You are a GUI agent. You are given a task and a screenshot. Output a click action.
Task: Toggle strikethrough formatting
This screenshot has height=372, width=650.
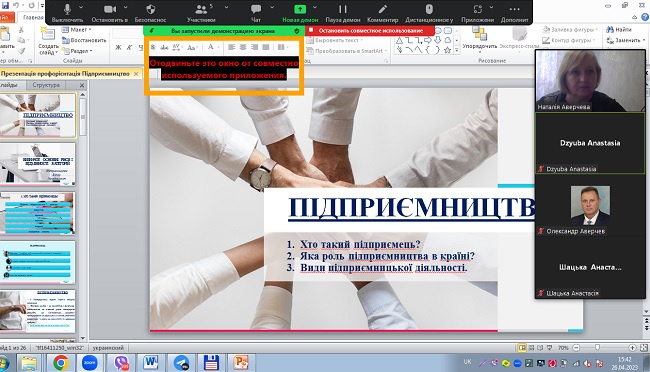pos(164,47)
